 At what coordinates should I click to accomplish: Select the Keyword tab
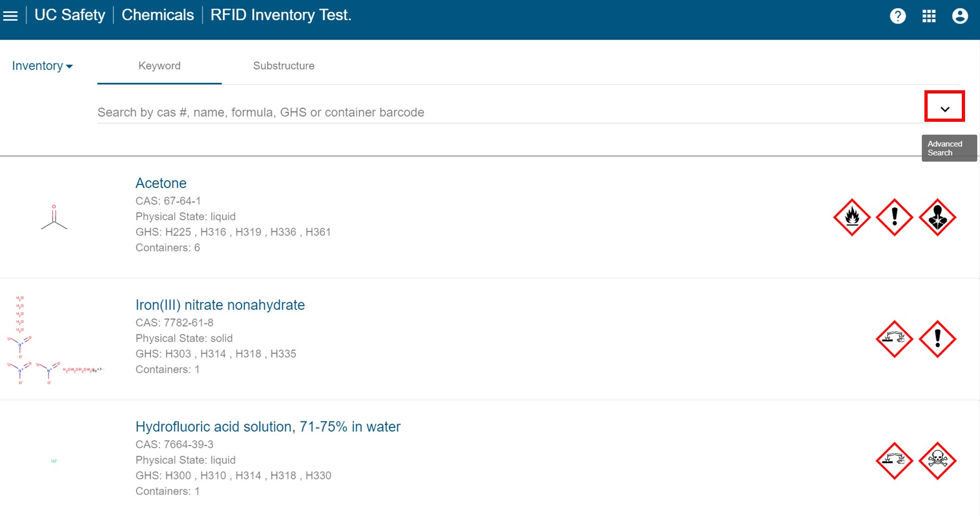pyautogui.click(x=159, y=66)
